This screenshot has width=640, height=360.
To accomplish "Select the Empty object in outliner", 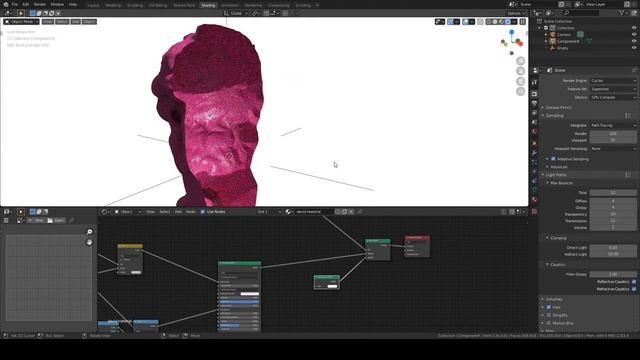I will tap(562, 48).
